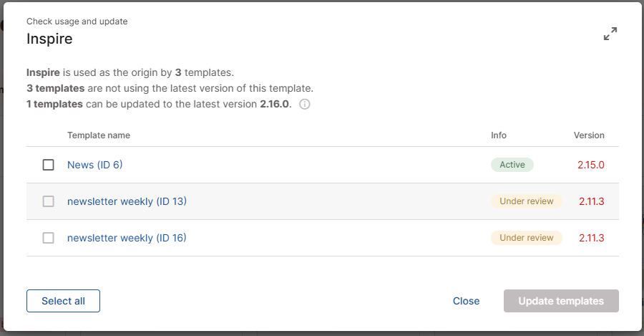The width and height of the screenshot is (644, 336).
Task: Click the info icon beside version 2.16.0
Action: pyautogui.click(x=304, y=104)
